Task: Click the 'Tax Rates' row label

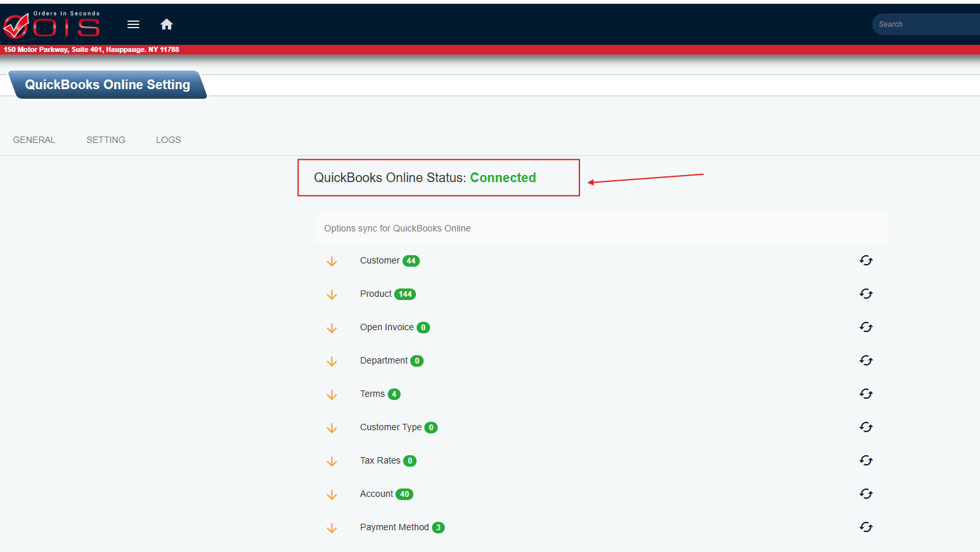Action: coord(380,460)
